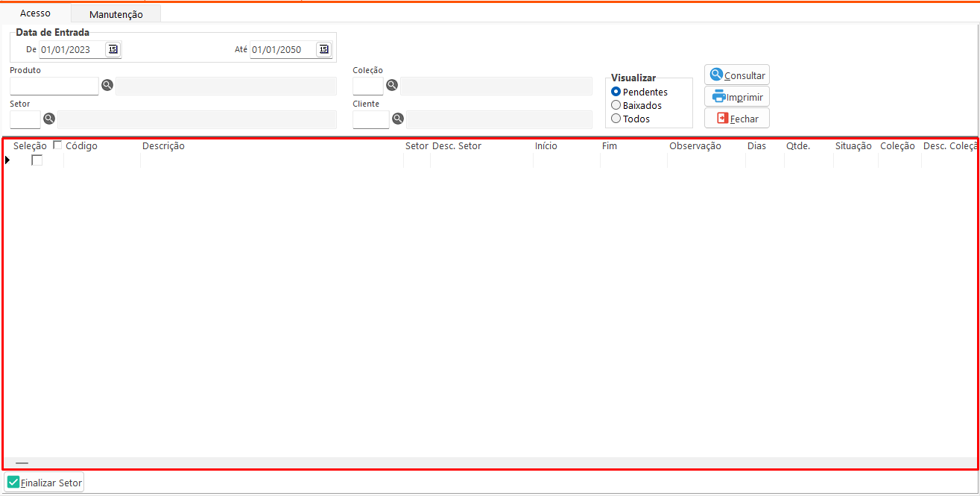980x496 pixels.
Task: Click the Produto code input field
Action: click(x=54, y=86)
